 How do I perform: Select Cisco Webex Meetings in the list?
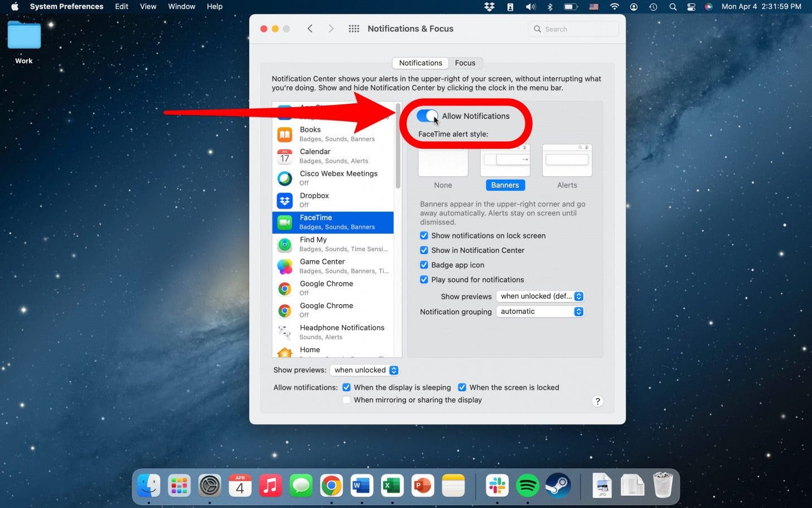pos(333,178)
